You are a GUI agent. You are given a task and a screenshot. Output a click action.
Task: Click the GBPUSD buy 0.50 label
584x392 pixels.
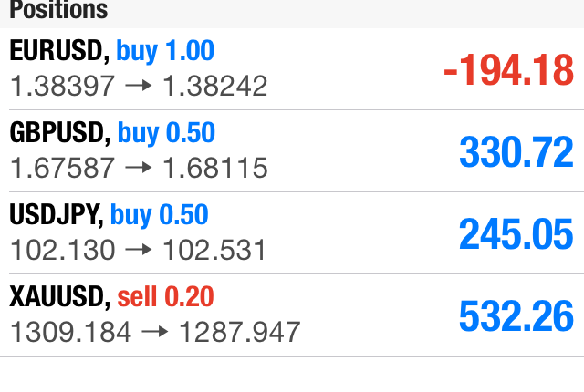click(x=167, y=133)
